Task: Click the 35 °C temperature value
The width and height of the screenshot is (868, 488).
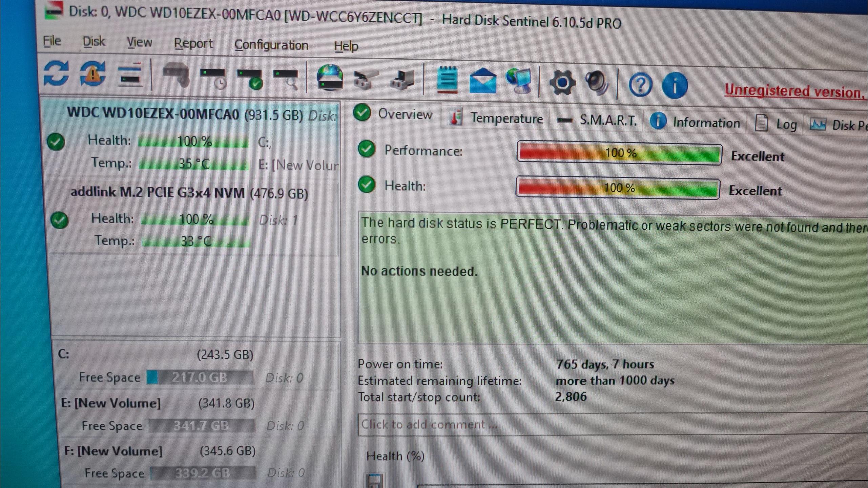Action: click(x=194, y=164)
